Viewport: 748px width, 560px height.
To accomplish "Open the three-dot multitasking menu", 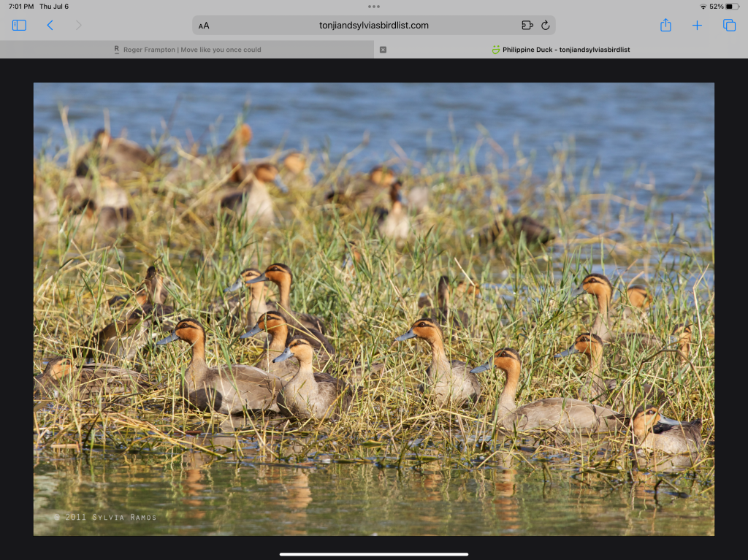I will coord(374,6).
